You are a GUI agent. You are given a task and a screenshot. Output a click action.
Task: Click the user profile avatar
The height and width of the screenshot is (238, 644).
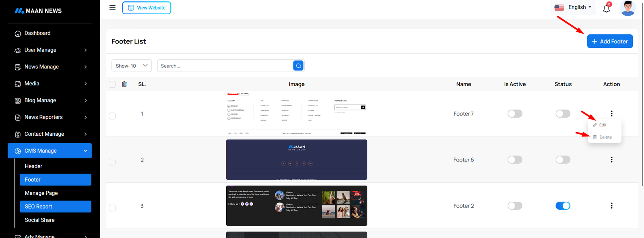click(x=627, y=8)
